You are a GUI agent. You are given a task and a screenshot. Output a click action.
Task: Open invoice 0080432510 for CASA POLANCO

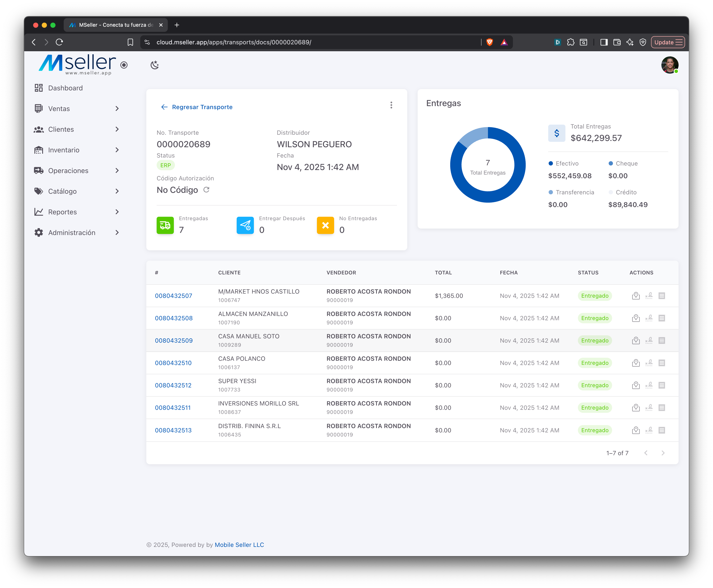(x=173, y=363)
